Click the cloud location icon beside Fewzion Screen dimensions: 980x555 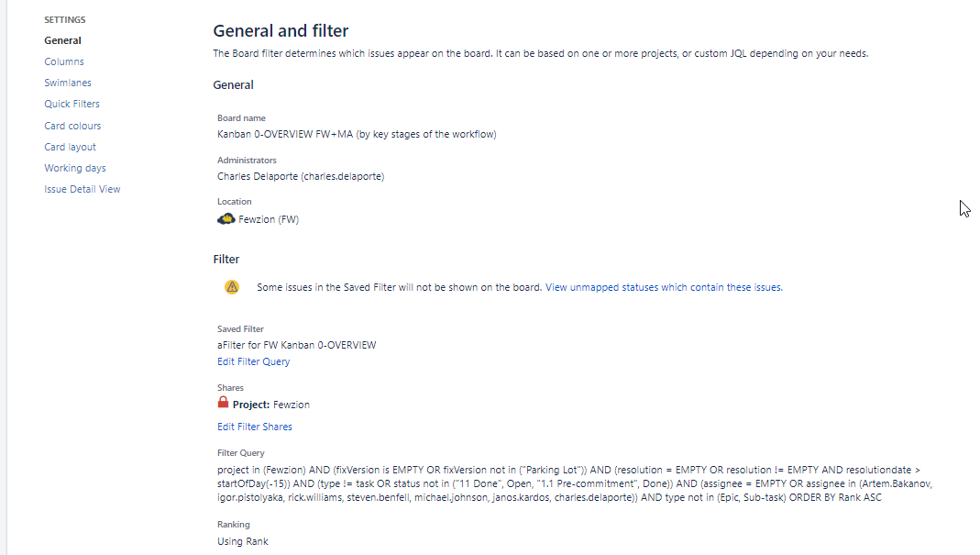point(226,218)
